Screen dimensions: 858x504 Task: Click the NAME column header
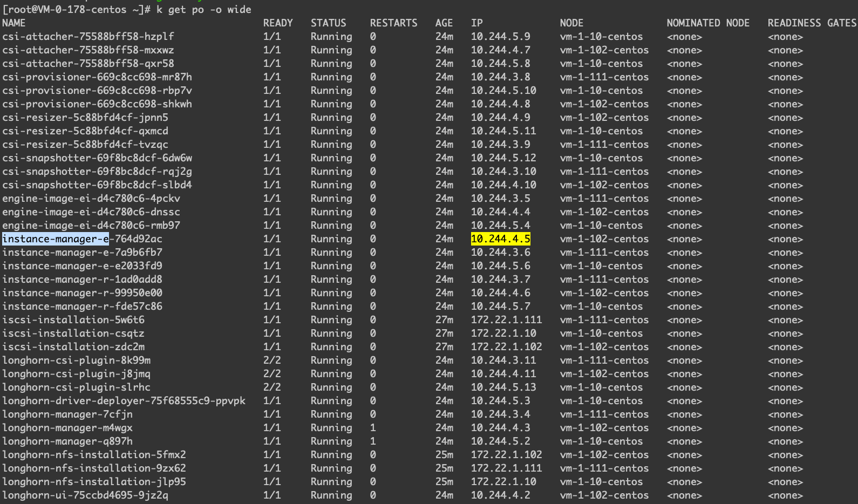coord(14,23)
